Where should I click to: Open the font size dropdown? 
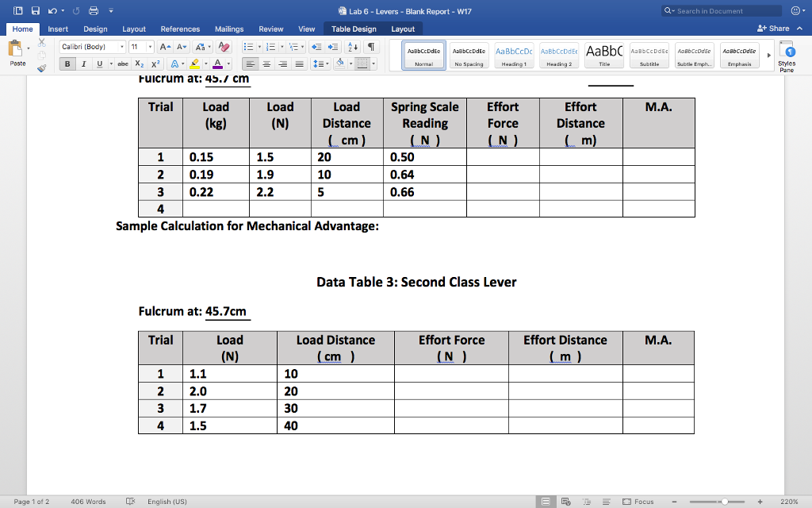click(x=150, y=46)
